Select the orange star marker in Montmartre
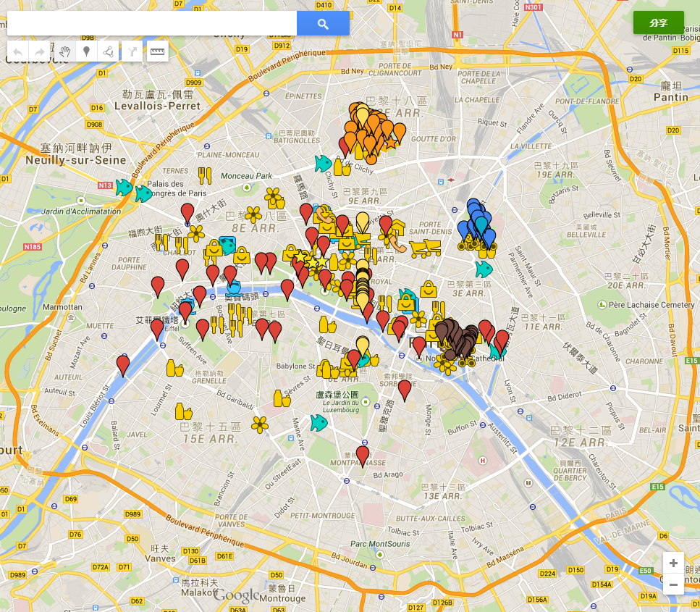 click(x=391, y=143)
